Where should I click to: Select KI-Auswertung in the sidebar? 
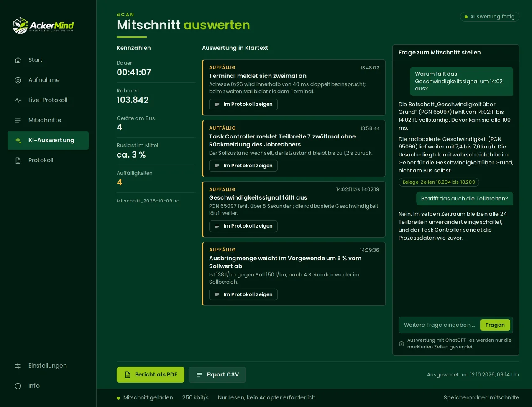point(48,140)
